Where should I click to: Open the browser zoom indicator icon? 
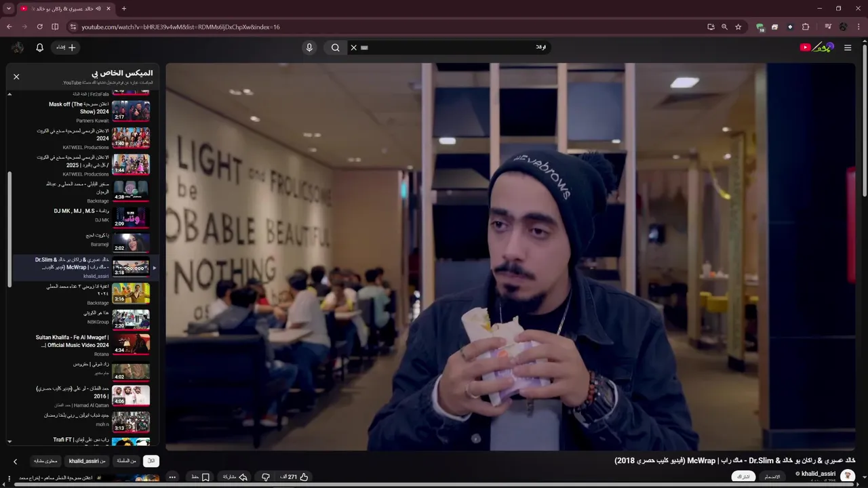pos(724,27)
